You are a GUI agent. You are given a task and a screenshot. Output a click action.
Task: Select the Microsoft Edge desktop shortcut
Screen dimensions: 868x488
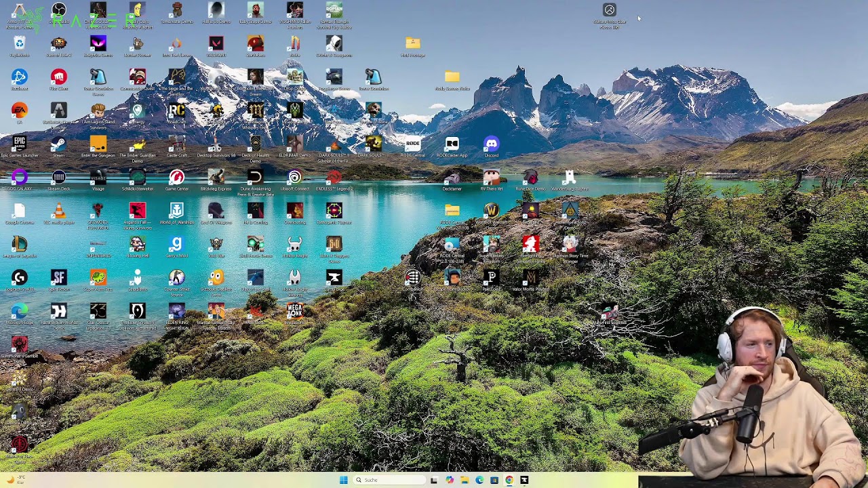pyautogui.click(x=20, y=310)
